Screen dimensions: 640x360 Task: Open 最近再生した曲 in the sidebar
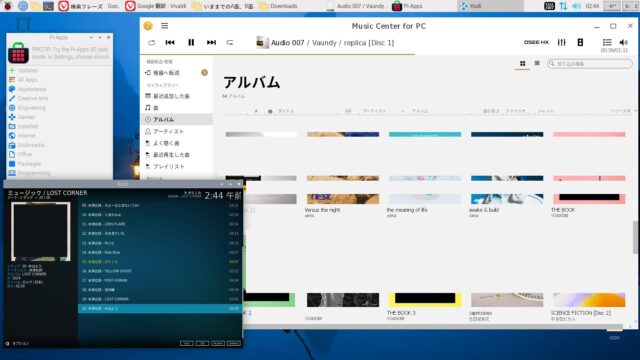tap(176, 155)
